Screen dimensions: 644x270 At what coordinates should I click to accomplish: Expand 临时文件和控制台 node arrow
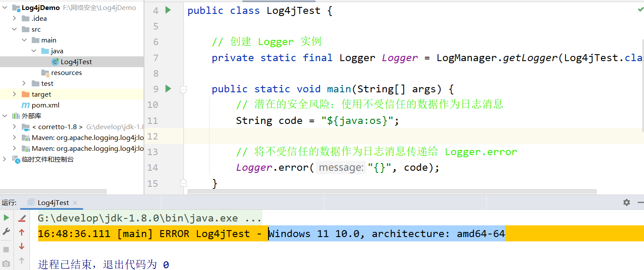[5, 159]
